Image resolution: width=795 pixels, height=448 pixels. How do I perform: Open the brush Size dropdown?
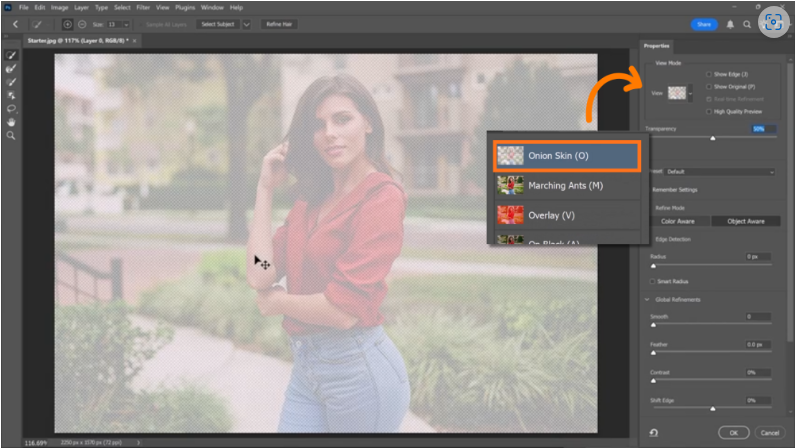coord(126,24)
